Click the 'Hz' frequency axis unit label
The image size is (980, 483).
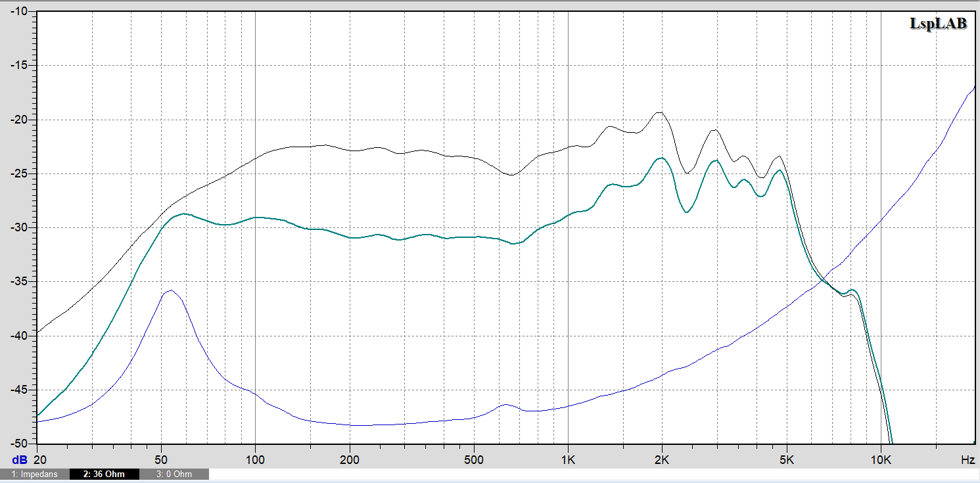tap(968, 459)
